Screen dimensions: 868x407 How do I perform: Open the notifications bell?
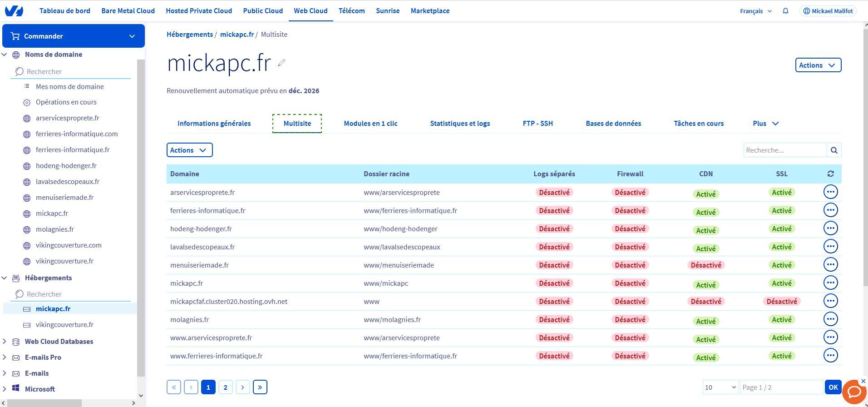(x=785, y=11)
